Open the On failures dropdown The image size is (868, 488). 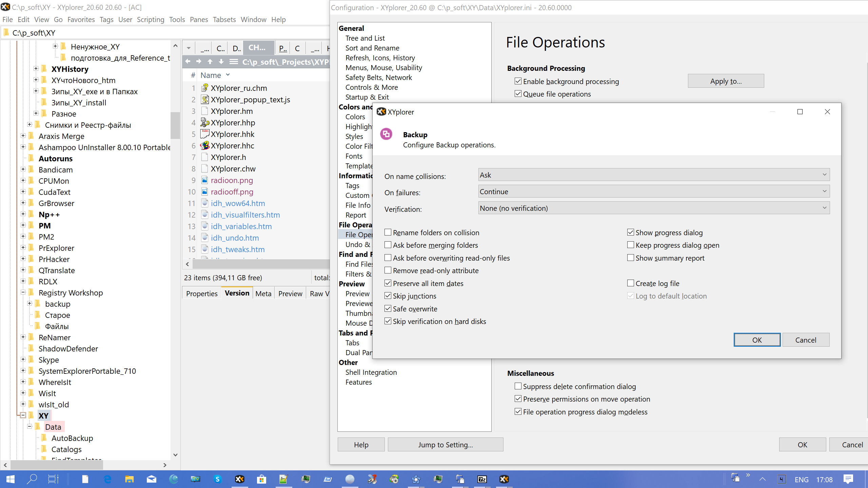pyautogui.click(x=654, y=191)
